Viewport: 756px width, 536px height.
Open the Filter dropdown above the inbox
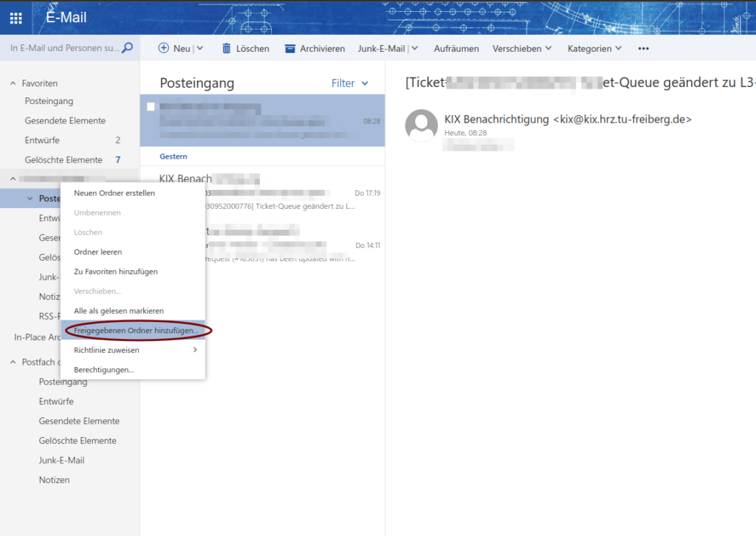pyautogui.click(x=349, y=83)
